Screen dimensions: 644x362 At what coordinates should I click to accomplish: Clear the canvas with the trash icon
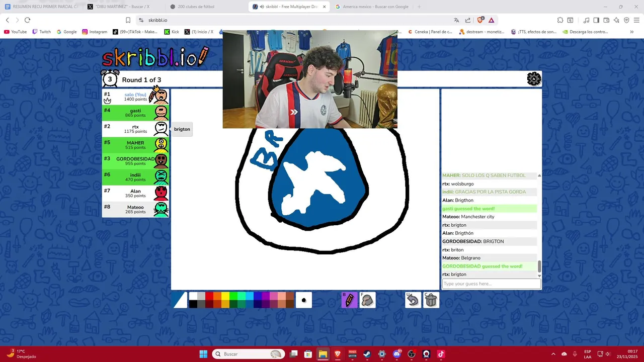431,300
